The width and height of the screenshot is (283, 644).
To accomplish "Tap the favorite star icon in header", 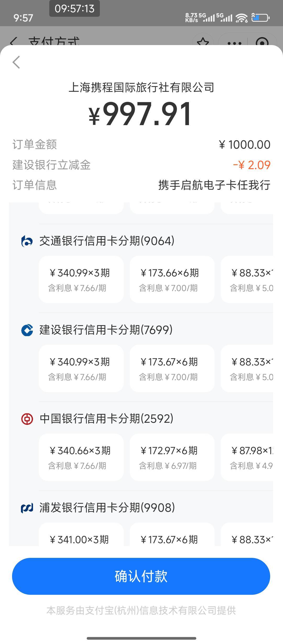I will click(x=203, y=42).
